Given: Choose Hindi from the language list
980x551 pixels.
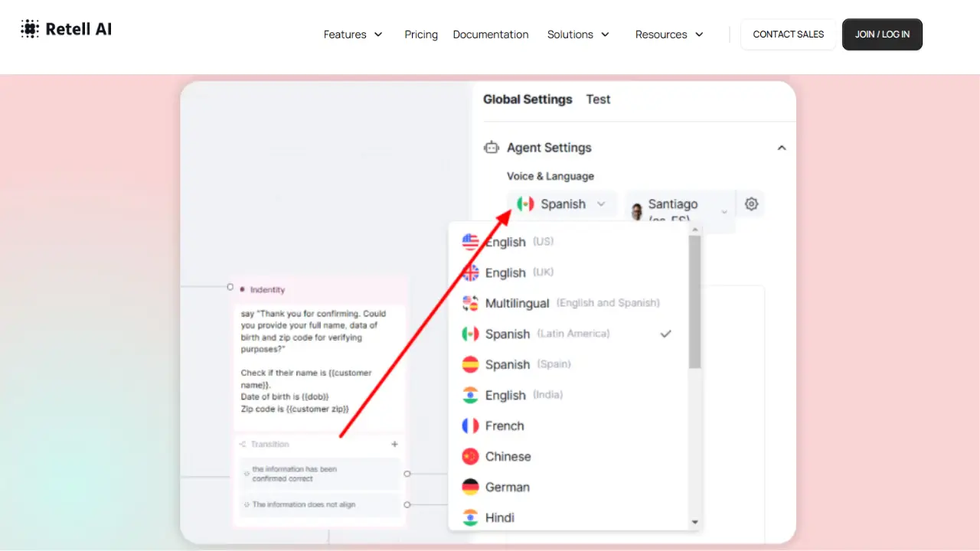Looking at the screenshot, I should pyautogui.click(x=569, y=517).
